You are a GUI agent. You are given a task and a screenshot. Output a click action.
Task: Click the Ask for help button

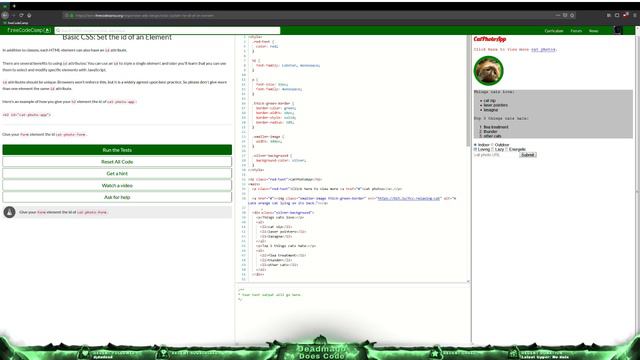click(x=117, y=197)
